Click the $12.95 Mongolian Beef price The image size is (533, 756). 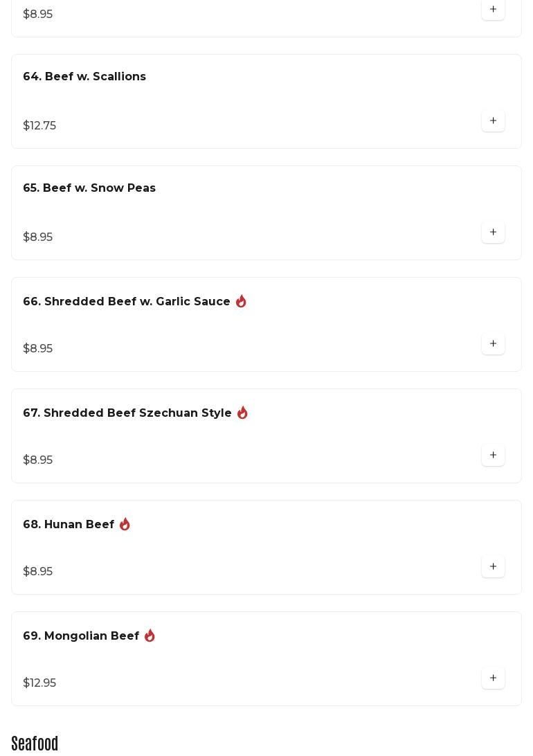pos(39,683)
